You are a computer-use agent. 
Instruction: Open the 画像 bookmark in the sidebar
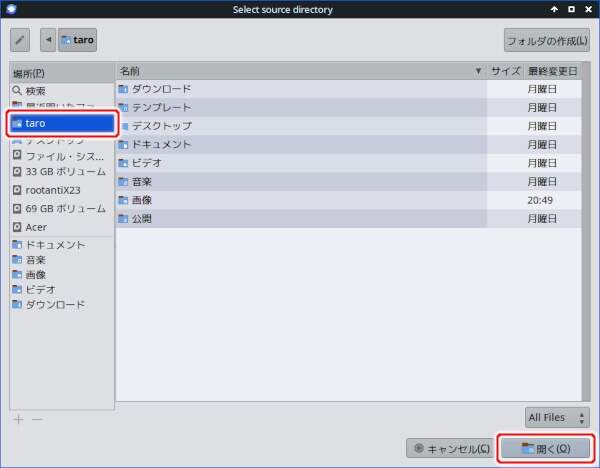pyautogui.click(x=62, y=275)
